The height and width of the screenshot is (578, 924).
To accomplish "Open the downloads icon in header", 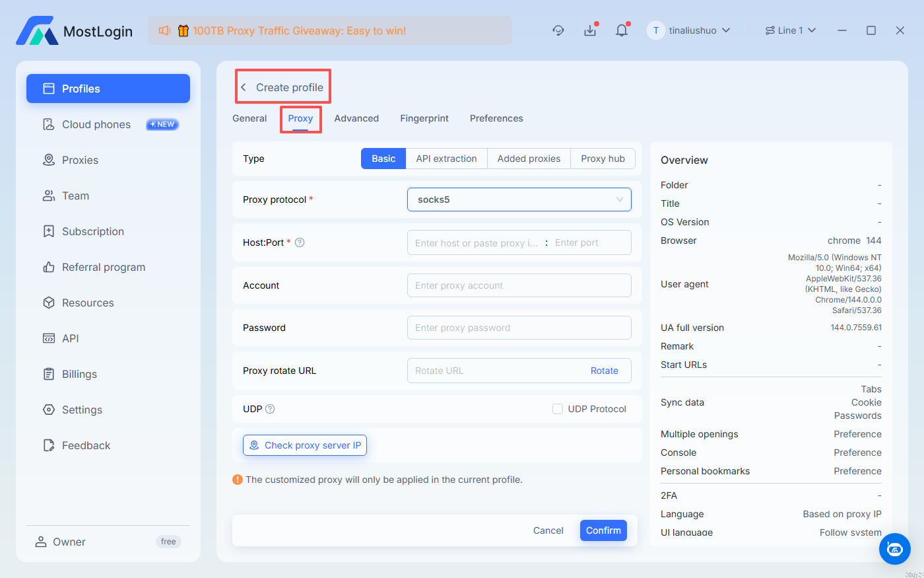I will (x=590, y=30).
